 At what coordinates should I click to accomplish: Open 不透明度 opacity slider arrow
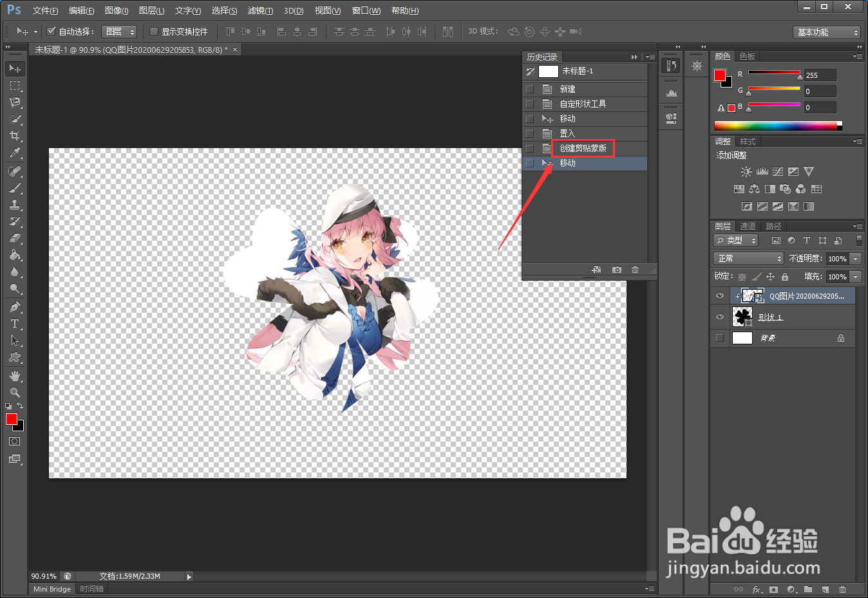tap(856, 258)
